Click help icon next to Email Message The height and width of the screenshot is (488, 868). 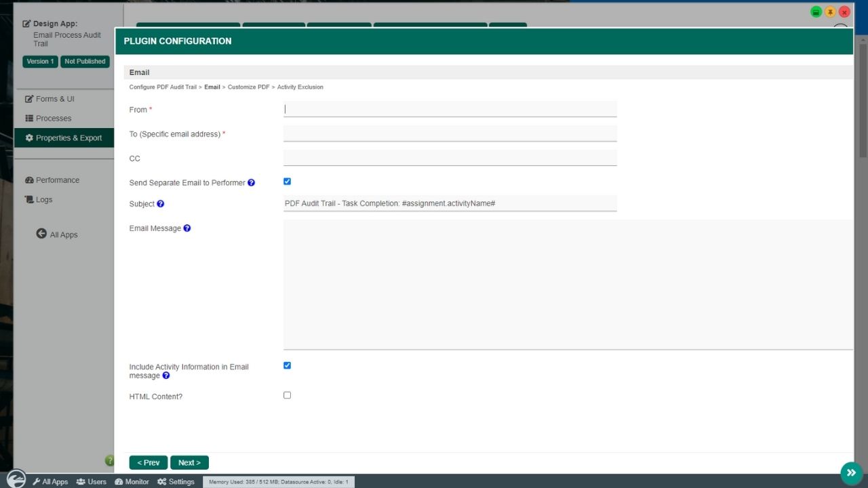[x=187, y=228]
